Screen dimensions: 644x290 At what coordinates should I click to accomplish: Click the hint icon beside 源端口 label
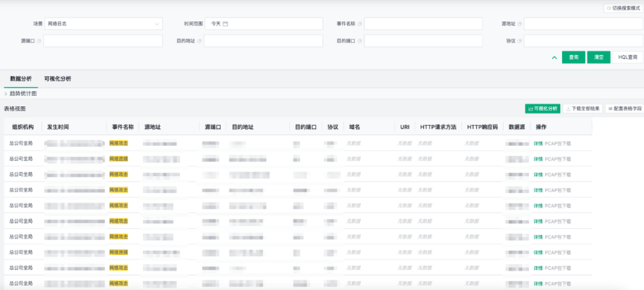(39, 41)
